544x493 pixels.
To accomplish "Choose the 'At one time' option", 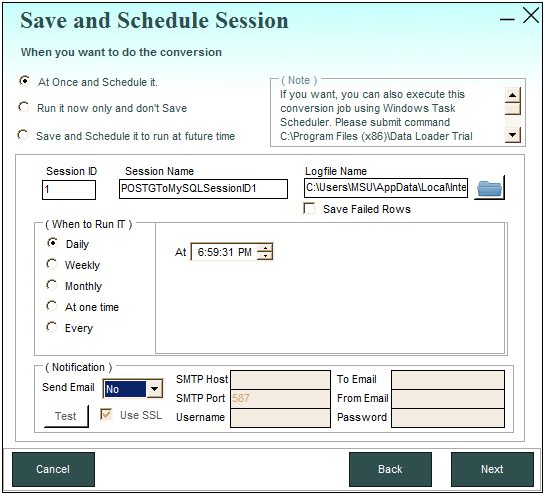I will pyautogui.click(x=52, y=306).
